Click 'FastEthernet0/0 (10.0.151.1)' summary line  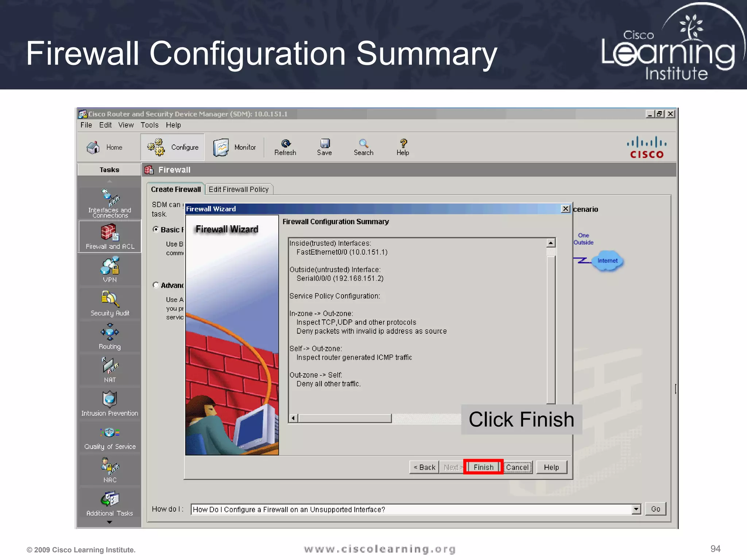(x=342, y=252)
